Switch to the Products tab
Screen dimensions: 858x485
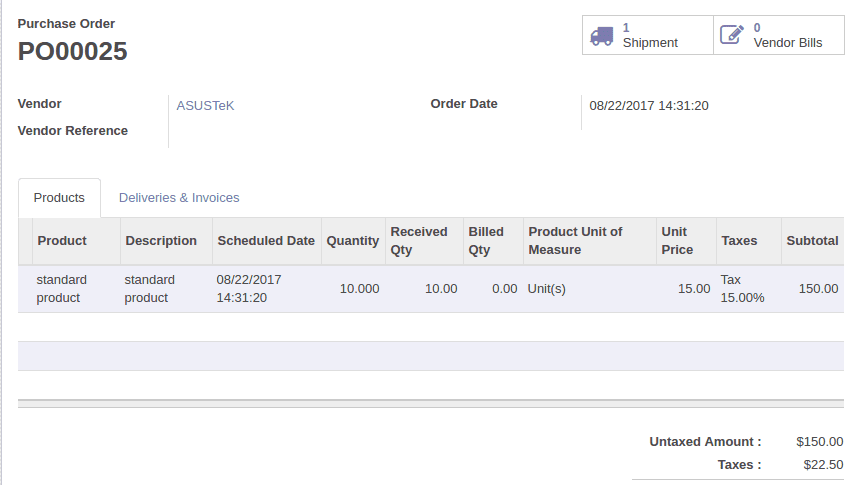pos(59,198)
